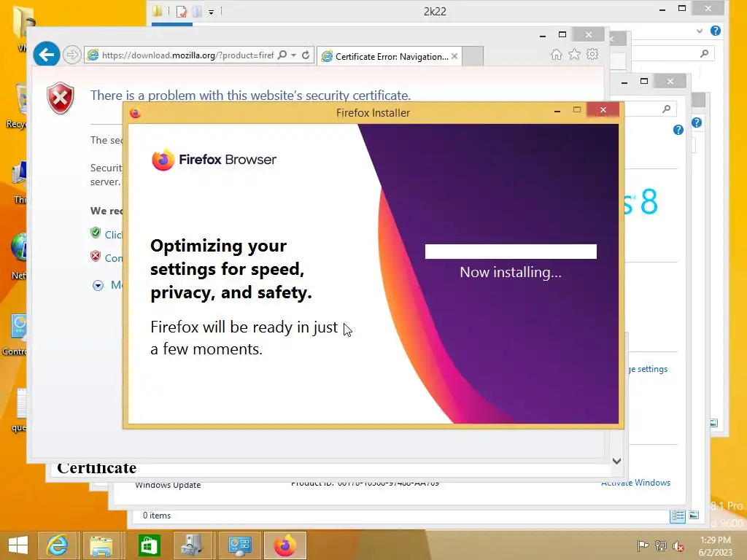Click the green shield recommended option icon
The height and width of the screenshot is (560, 747).
pos(96,233)
